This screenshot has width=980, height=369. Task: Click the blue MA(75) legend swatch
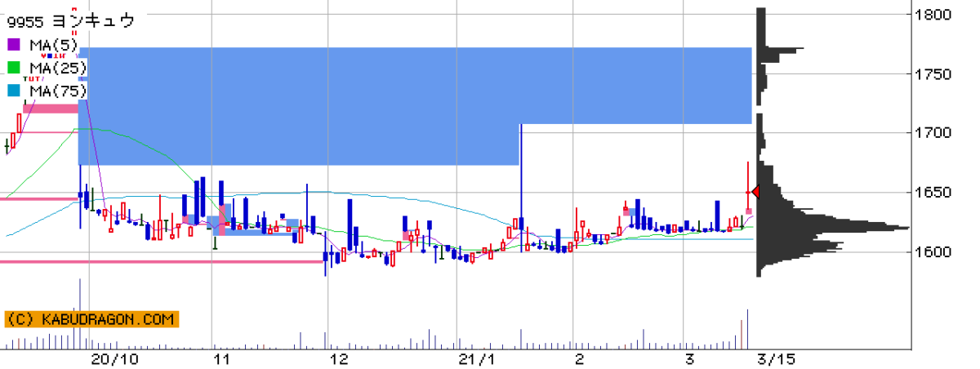[14, 90]
